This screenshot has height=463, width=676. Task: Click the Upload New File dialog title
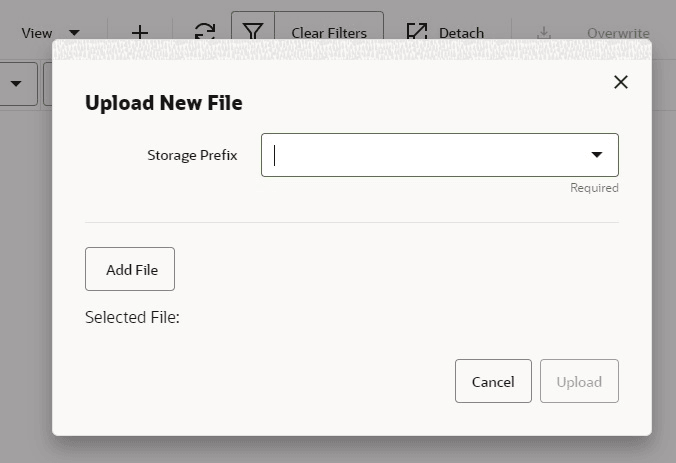point(164,103)
